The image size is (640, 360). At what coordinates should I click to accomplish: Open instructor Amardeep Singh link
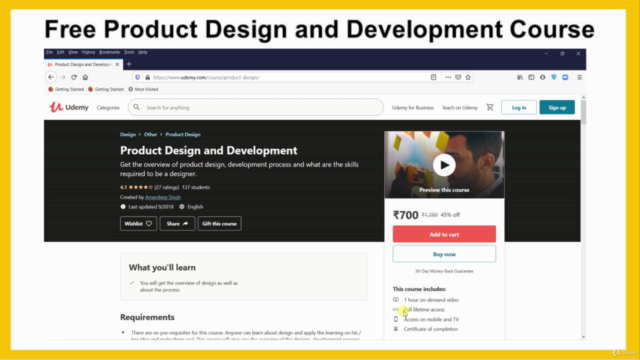click(163, 197)
